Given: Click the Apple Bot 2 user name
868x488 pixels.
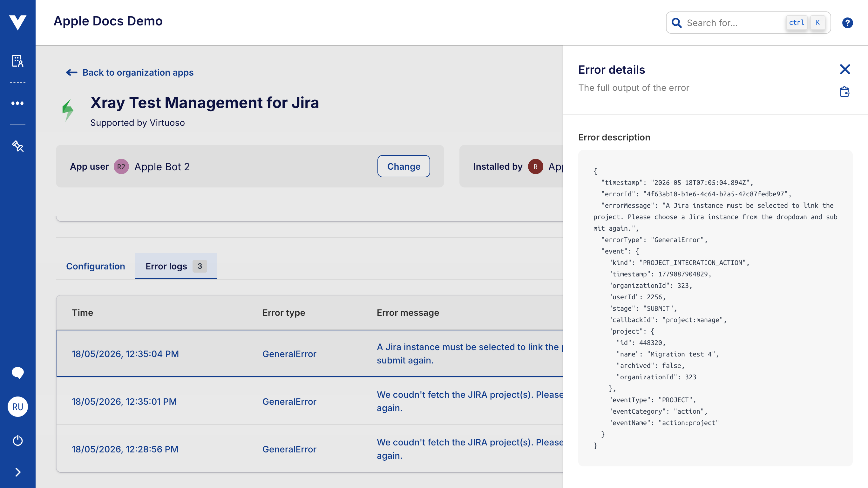Looking at the screenshot, I should [x=162, y=167].
